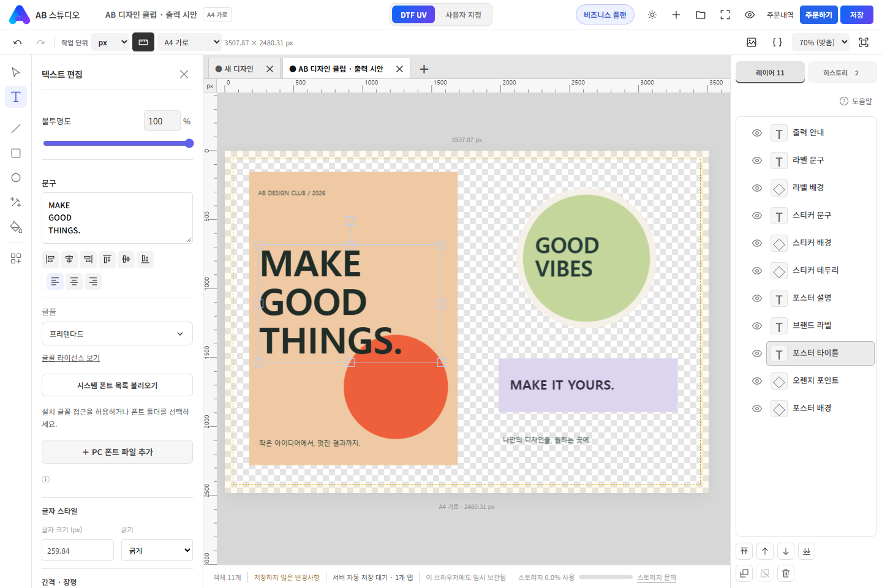The image size is (882, 588).
Task: Toggle the ruler display button
Action: click(x=143, y=42)
